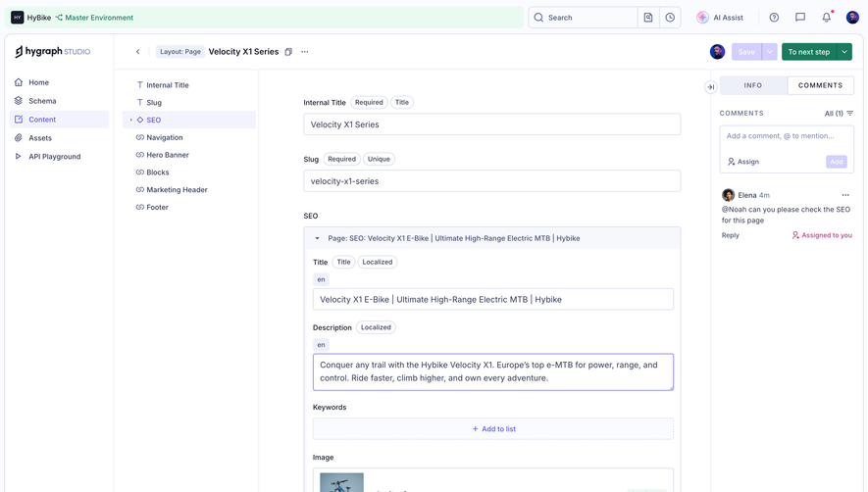Click the Save button

point(746,52)
